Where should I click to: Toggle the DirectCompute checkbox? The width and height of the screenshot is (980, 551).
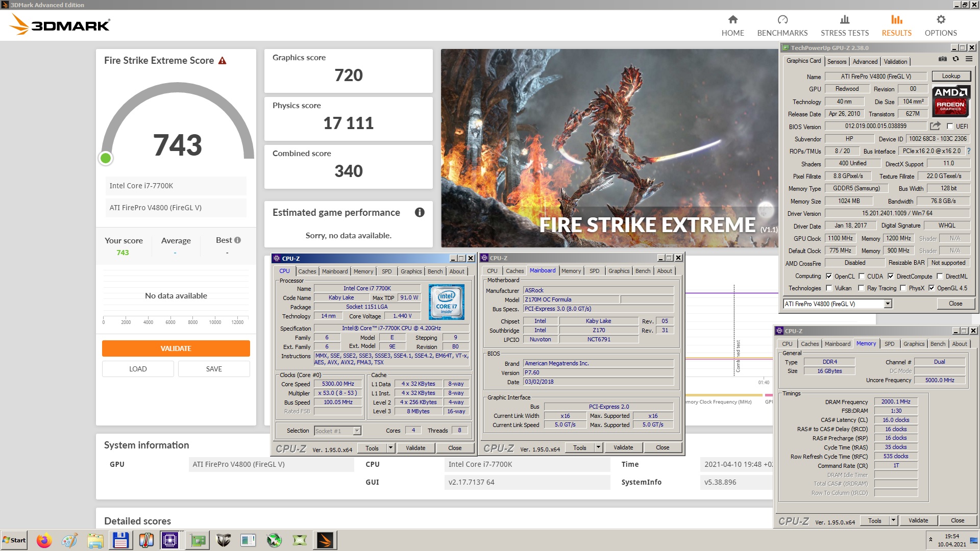(891, 276)
